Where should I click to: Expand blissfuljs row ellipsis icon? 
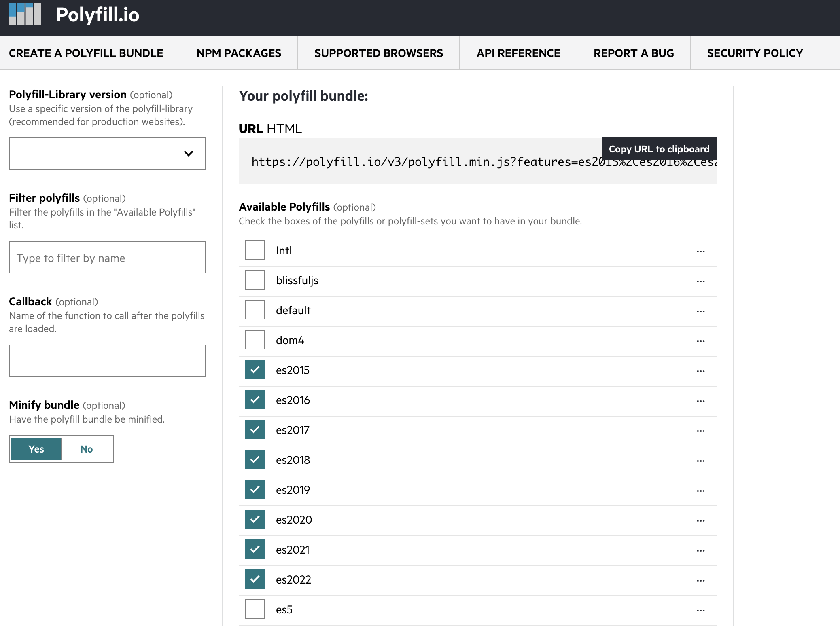click(x=701, y=281)
